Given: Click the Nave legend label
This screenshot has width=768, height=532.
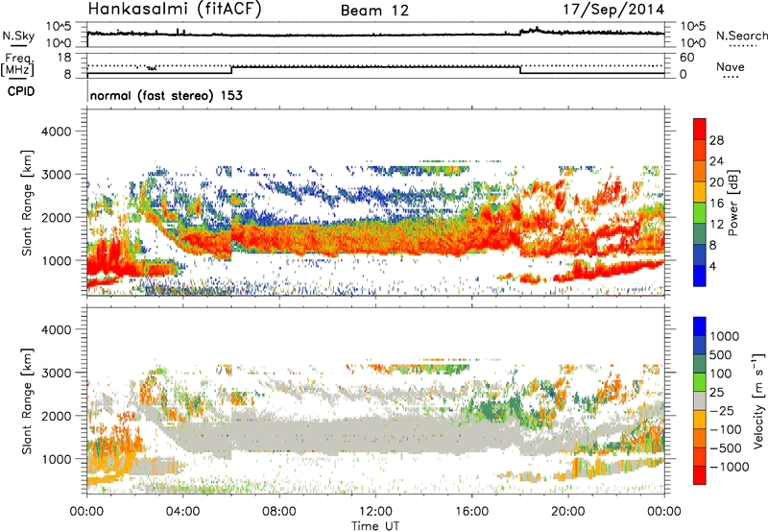Looking at the screenshot, I should [730, 66].
